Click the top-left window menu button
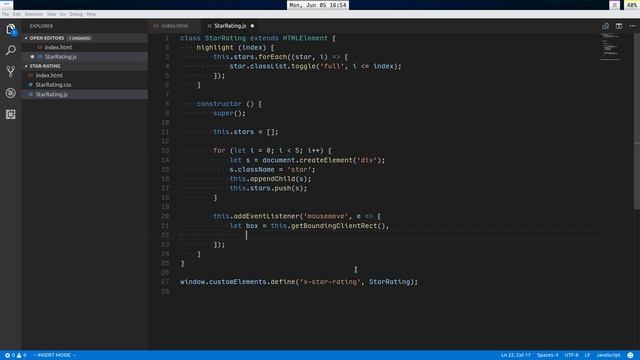The width and height of the screenshot is (640, 360). point(7,5)
